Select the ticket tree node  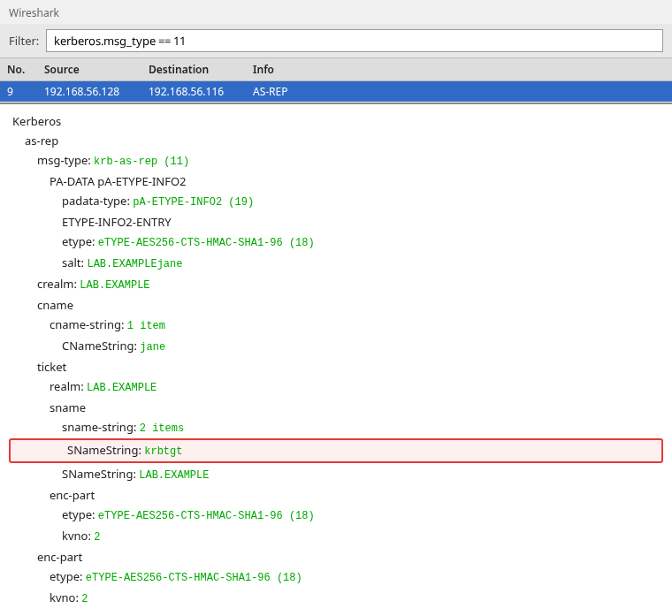52,367
